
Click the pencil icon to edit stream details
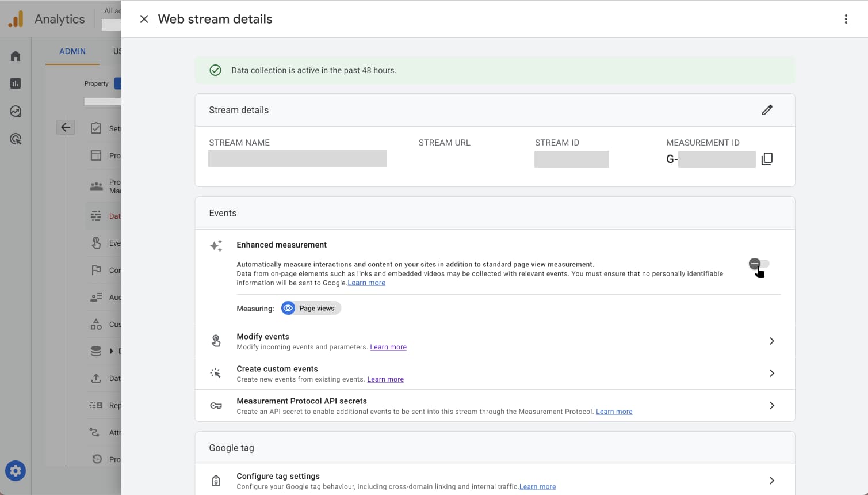(767, 110)
